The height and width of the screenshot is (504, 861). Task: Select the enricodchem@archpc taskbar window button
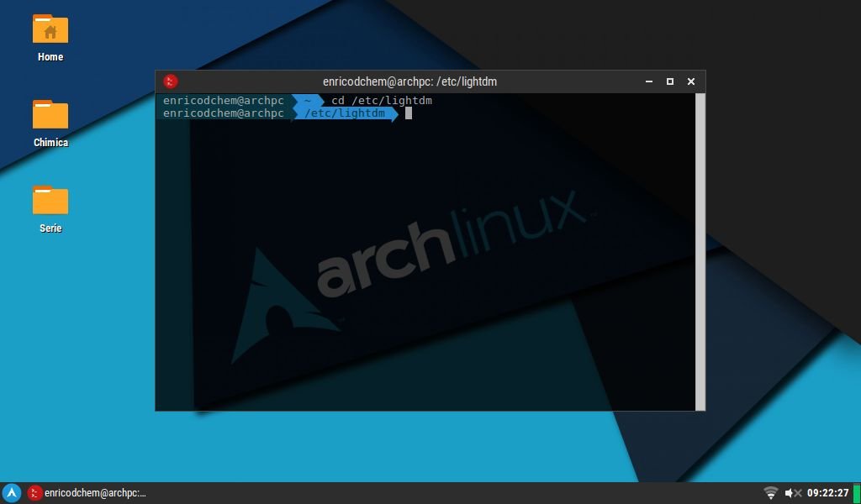[x=87, y=493]
